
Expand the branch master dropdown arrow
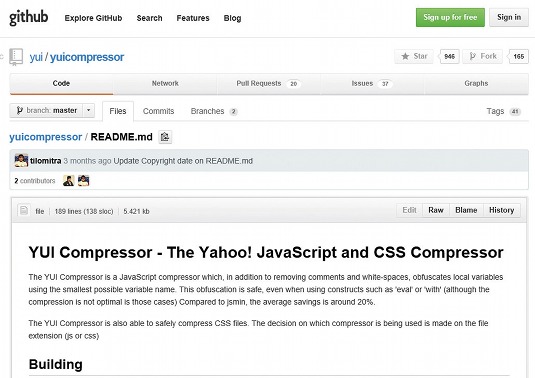tap(88, 111)
